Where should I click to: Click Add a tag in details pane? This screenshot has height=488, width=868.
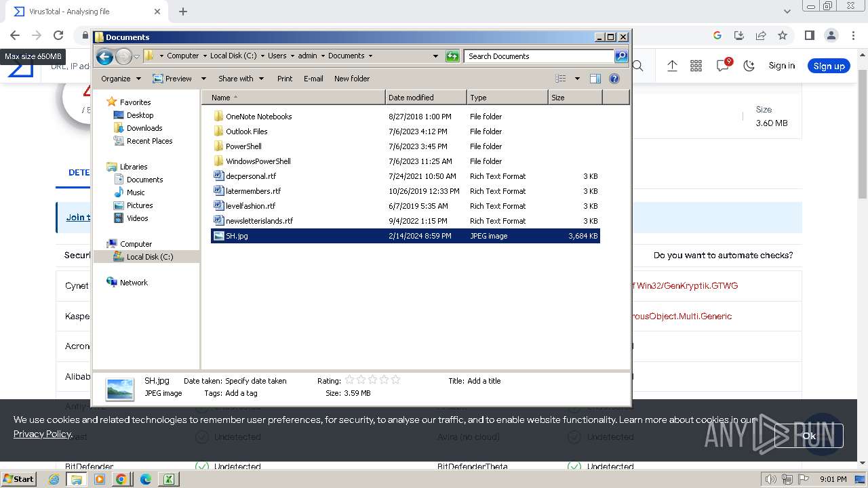(x=241, y=393)
